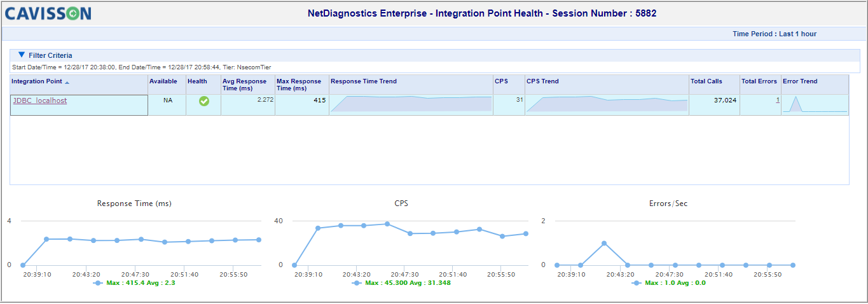Click the page title with Session Number 5882

point(482,13)
